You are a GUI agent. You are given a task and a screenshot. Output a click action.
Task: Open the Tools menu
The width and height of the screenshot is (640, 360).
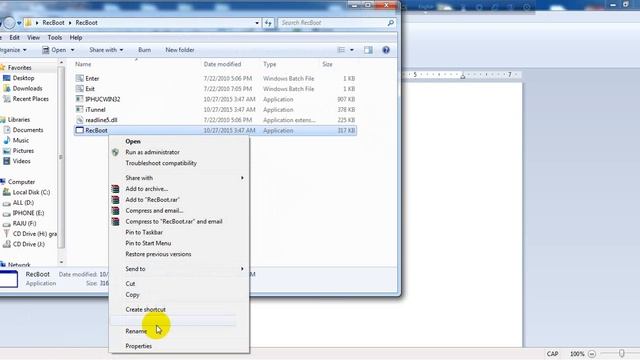click(55, 38)
